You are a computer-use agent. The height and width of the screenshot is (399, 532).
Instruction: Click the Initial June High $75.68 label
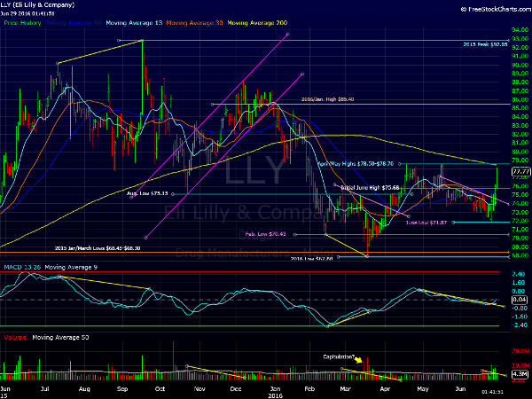pyautogui.click(x=370, y=187)
